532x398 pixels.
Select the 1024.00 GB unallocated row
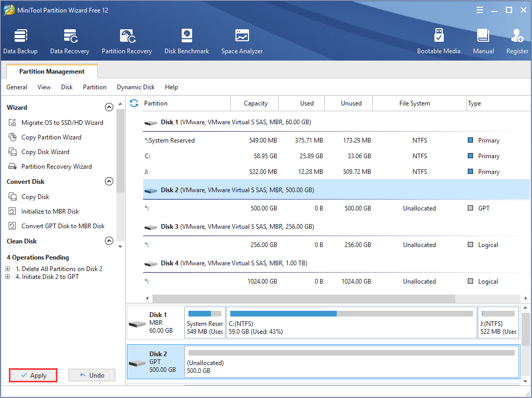click(x=336, y=282)
